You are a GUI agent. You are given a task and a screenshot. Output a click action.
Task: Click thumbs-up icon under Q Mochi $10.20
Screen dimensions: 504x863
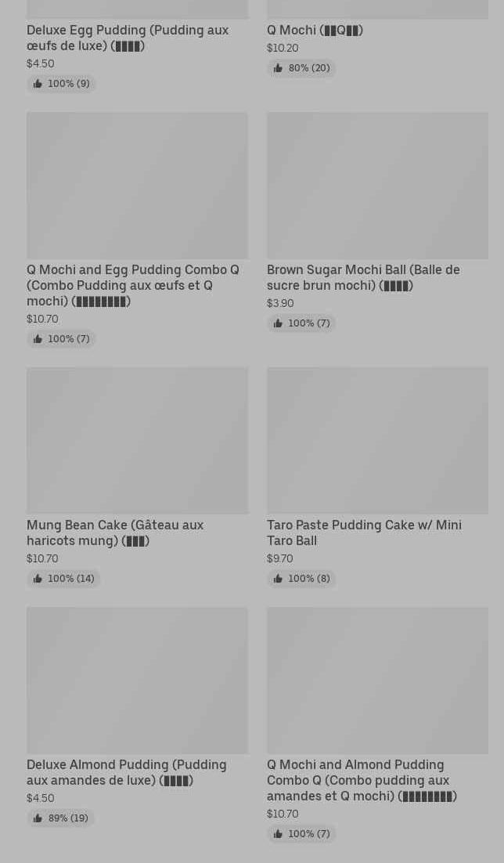278,68
